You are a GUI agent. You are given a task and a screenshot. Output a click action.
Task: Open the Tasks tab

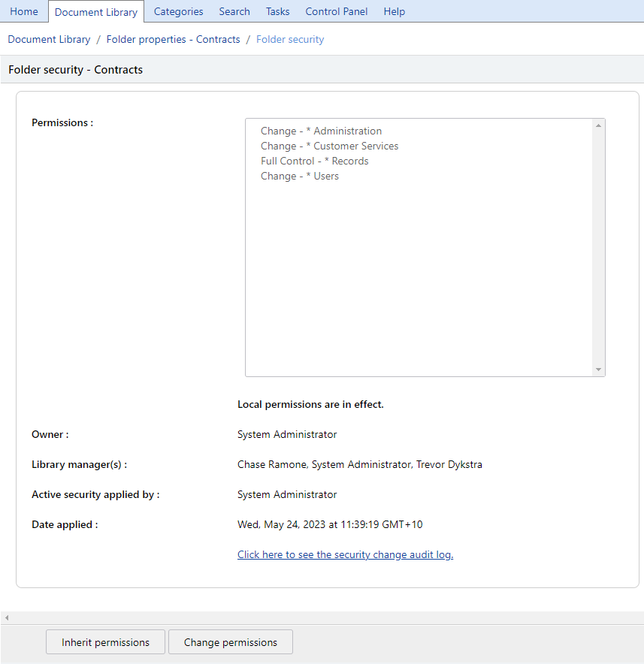pyautogui.click(x=277, y=11)
